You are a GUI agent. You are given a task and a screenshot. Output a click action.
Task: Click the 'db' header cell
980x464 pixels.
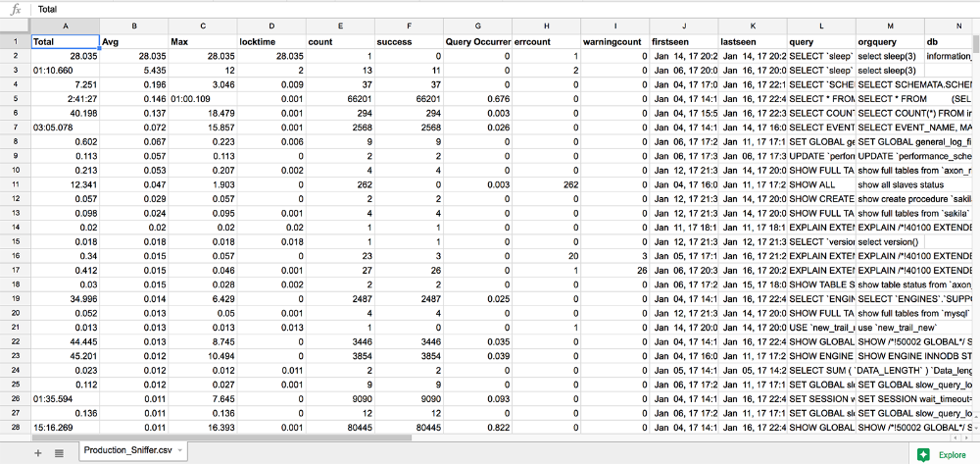[x=948, y=42]
